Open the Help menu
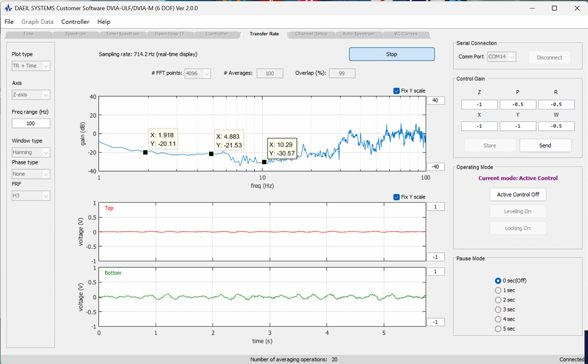The height and width of the screenshot is (364, 588). pos(104,22)
